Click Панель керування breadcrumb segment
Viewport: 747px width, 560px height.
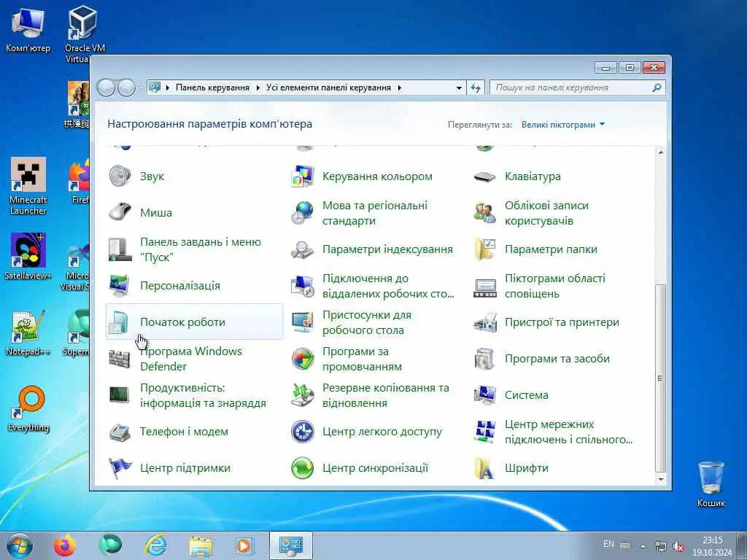pyautogui.click(x=212, y=87)
